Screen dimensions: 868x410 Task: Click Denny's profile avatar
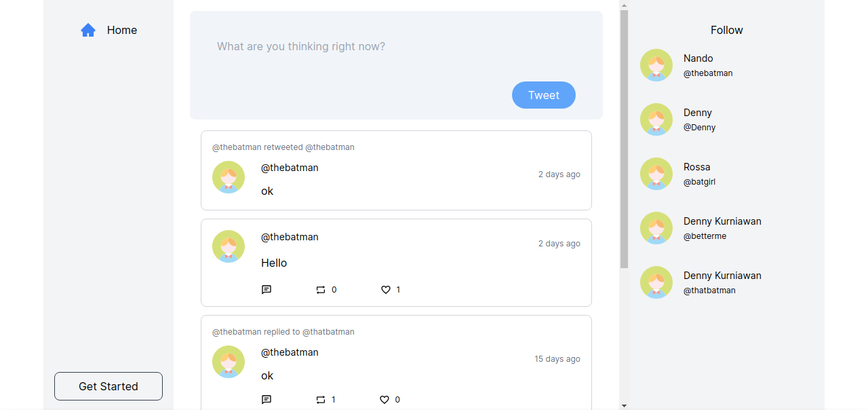click(656, 119)
